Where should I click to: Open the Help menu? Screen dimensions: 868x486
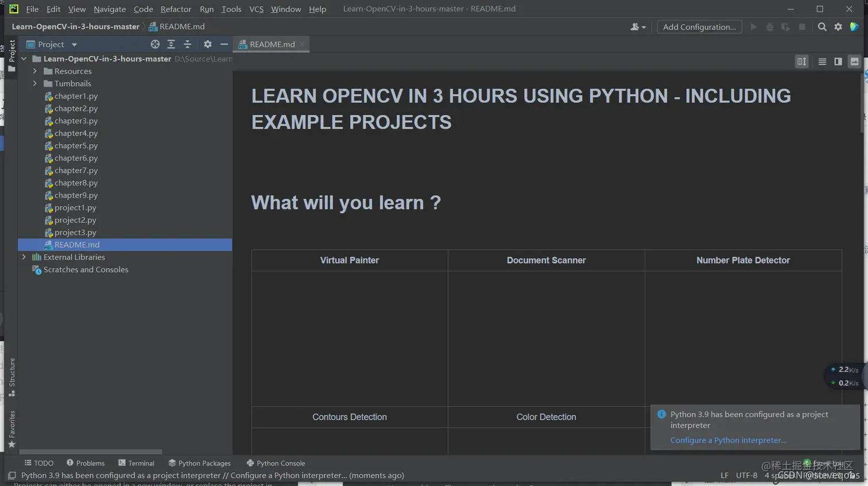(x=317, y=9)
